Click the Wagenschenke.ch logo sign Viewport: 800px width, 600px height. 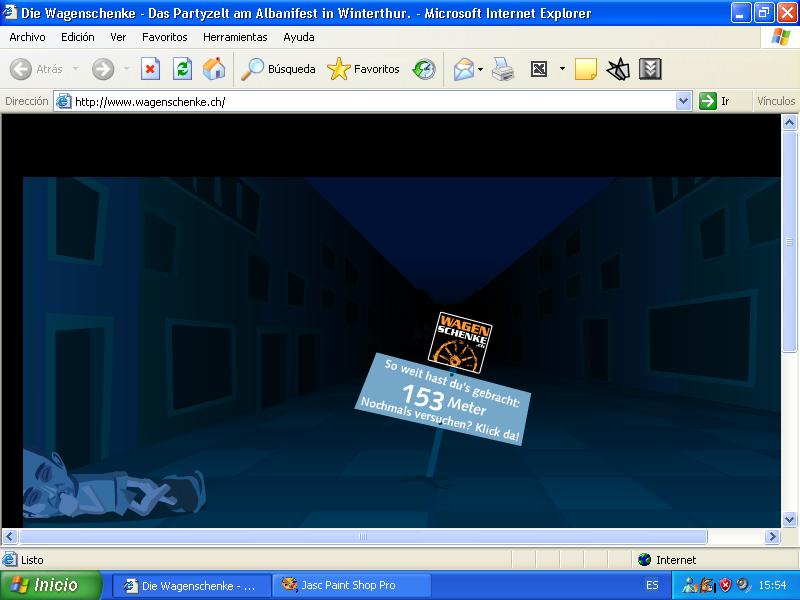[x=460, y=342]
